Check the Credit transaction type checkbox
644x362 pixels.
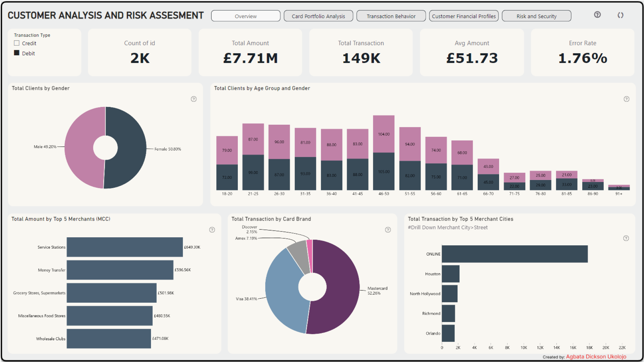(x=17, y=43)
